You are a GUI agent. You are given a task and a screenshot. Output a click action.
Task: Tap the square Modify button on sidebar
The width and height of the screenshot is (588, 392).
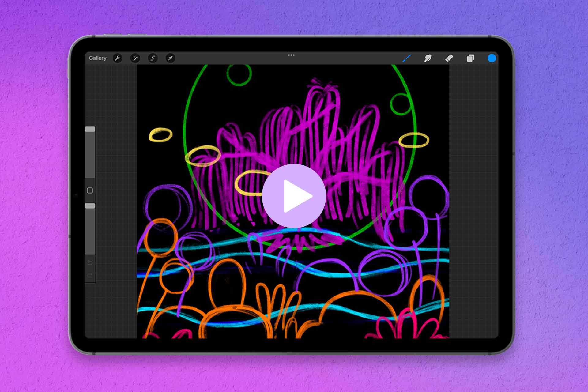pyautogui.click(x=90, y=190)
